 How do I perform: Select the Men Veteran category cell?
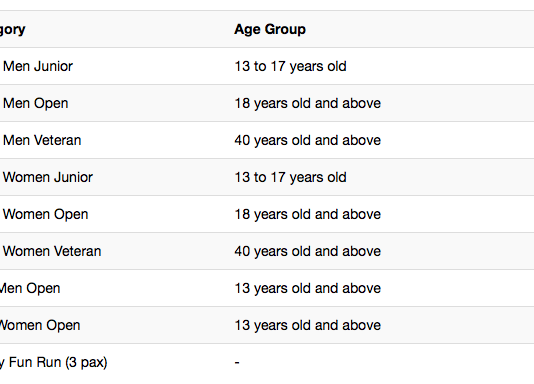(42, 140)
